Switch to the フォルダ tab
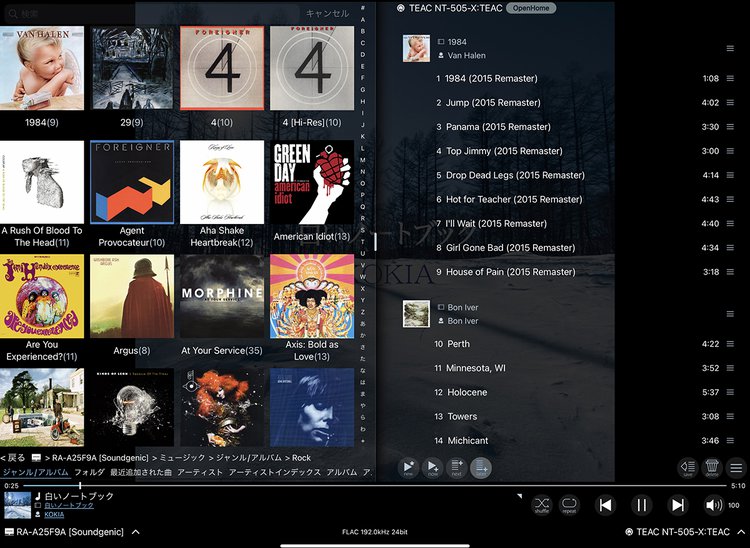The image size is (750, 548). 89,472
